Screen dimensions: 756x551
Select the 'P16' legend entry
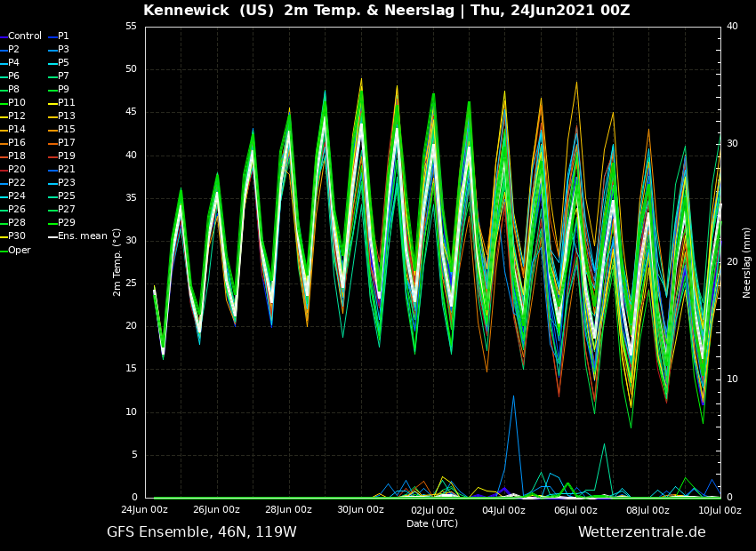[13, 142]
